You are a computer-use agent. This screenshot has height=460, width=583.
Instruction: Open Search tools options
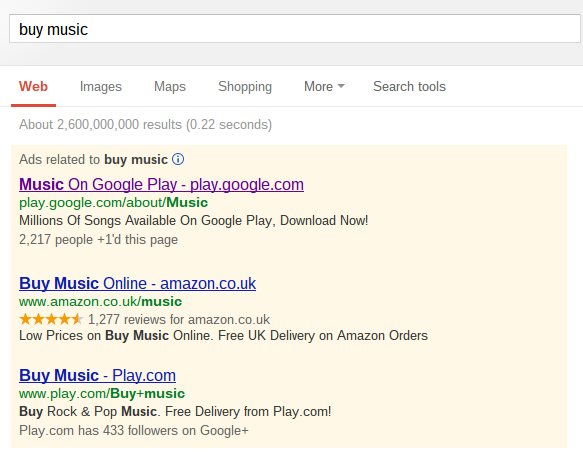(409, 86)
